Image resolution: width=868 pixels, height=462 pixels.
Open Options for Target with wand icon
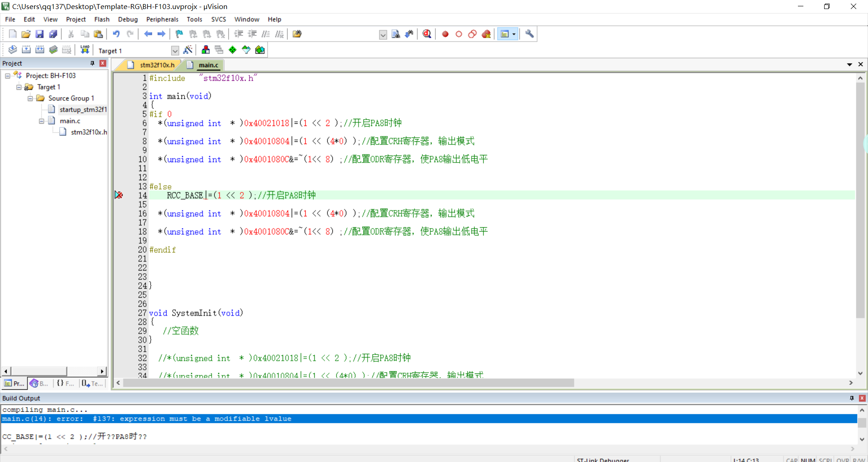[189, 50]
